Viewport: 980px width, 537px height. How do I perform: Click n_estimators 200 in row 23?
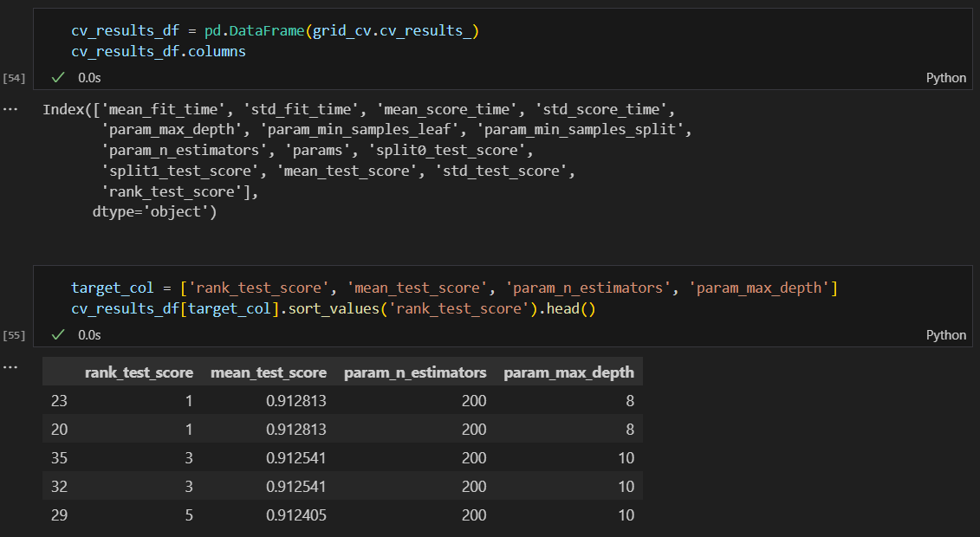click(474, 401)
